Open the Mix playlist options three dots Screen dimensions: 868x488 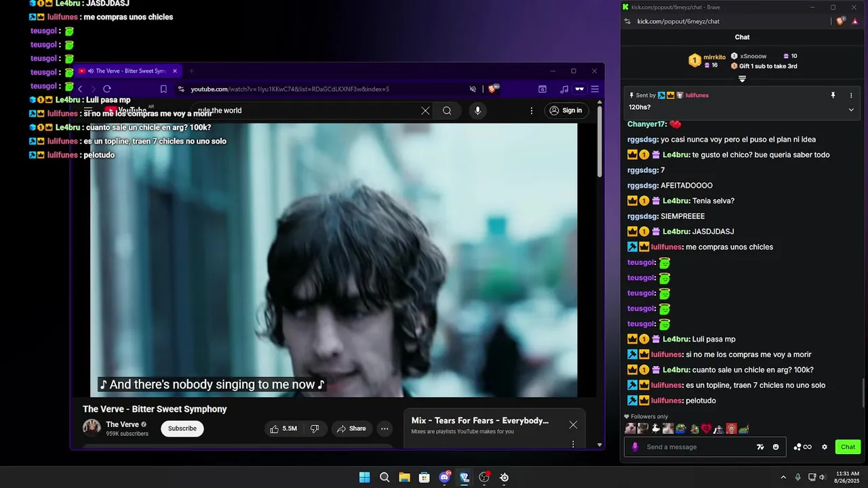pyautogui.click(x=573, y=444)
